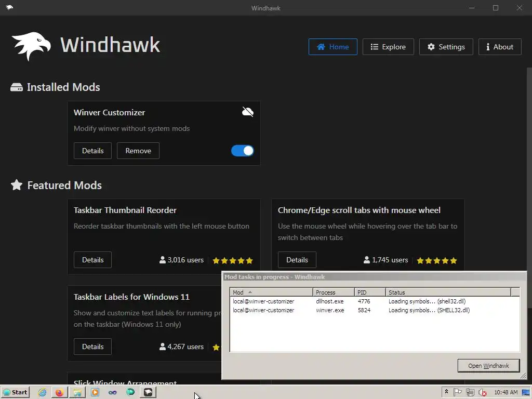This screenshot has width=532, height=399.
Task: Click the green globe taskbar icon
Action: tap(130, 392)
